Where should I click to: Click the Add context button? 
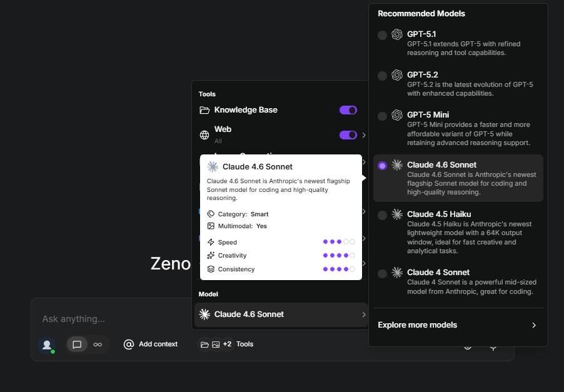(151, 344)
